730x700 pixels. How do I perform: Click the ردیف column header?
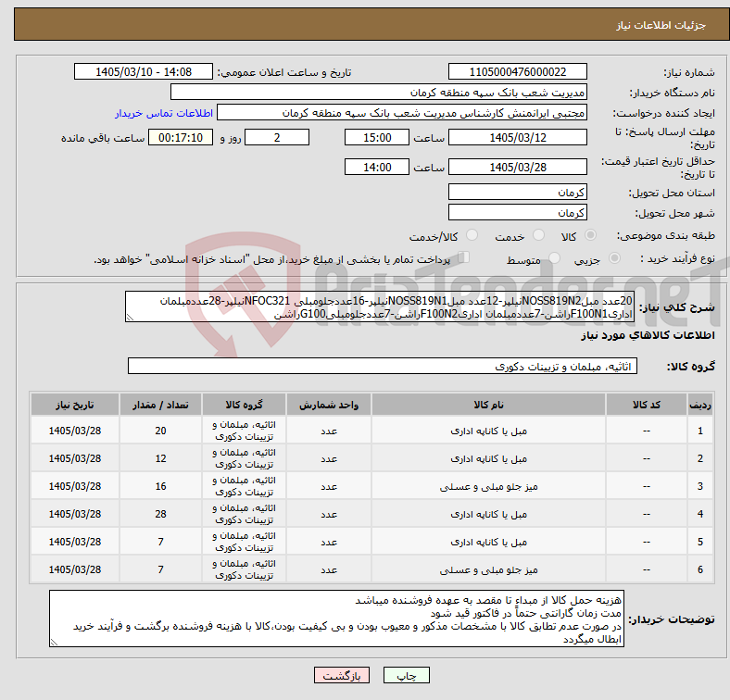point(700,405)
